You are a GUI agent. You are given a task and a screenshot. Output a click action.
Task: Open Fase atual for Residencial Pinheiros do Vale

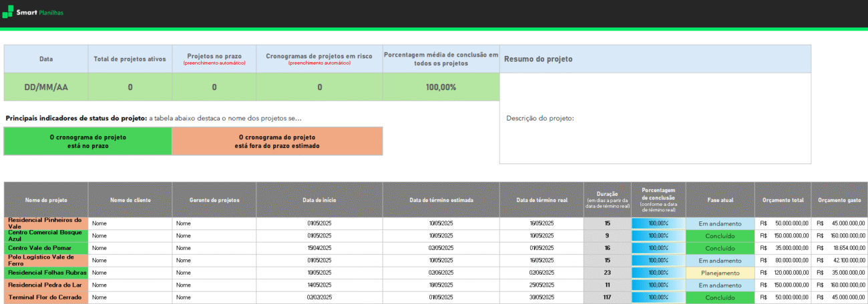point(720,223)
